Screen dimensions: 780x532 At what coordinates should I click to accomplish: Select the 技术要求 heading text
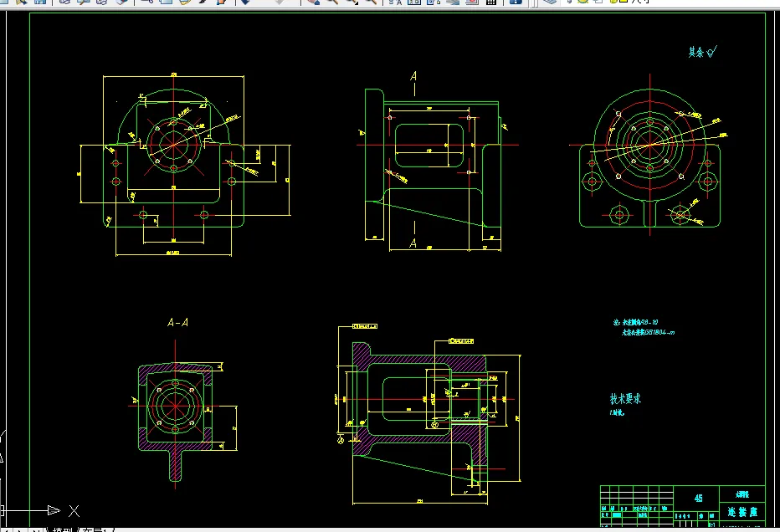(x=625, y=399)
